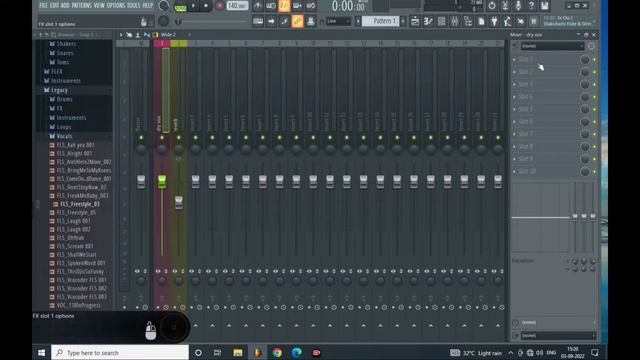Open Google Chrome from the taskbar
Viewport: 640px width, 360px height.
(x=277, y=353)
